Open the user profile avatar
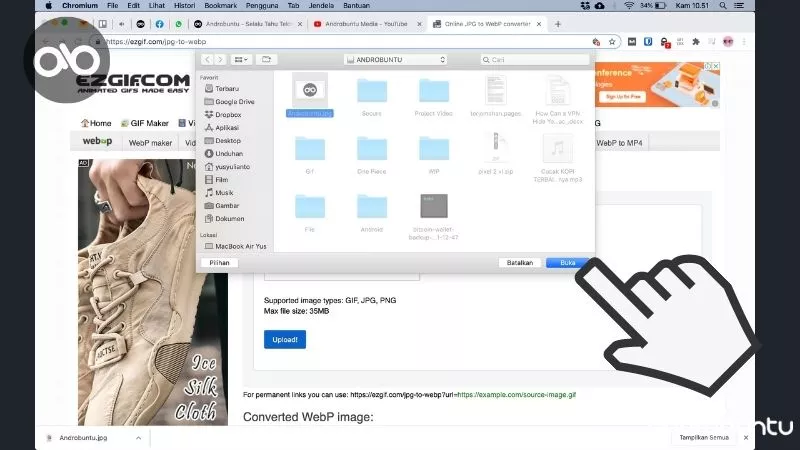The image size is (800, 450). (728, 42)
